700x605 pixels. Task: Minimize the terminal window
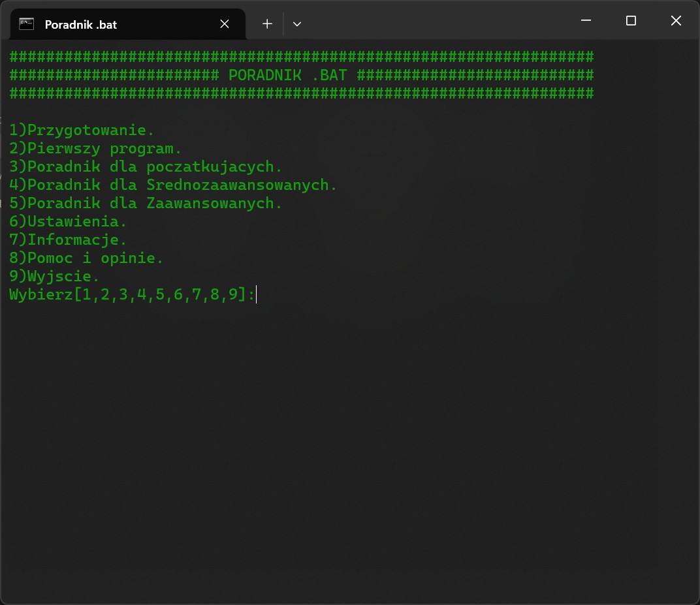586,21
